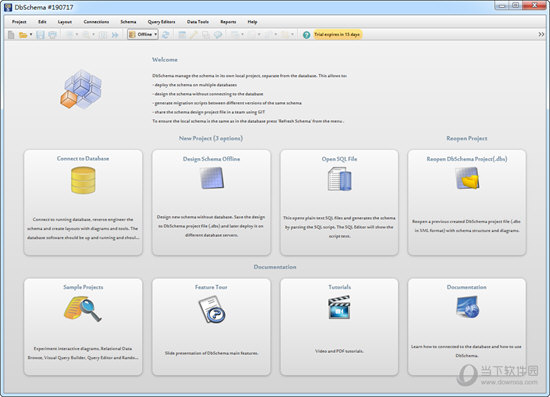Click the grid with yellow folder reopen icon
550x397 pixels.
tap(467, 179)
